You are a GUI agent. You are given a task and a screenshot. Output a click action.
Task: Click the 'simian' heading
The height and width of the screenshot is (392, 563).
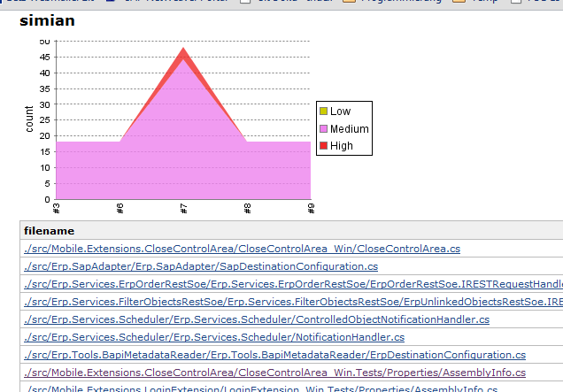pyautogui.click(x=47, y=20)
